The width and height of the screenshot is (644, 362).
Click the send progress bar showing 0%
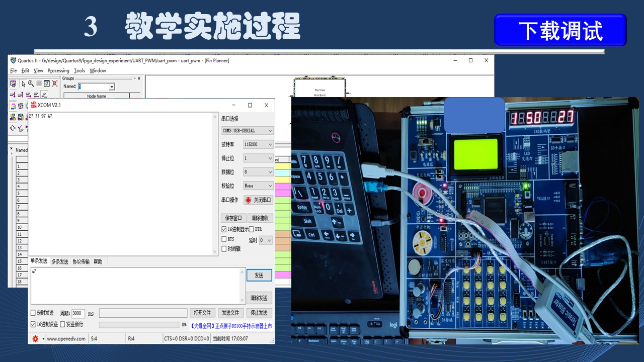(x=139, y=325)
